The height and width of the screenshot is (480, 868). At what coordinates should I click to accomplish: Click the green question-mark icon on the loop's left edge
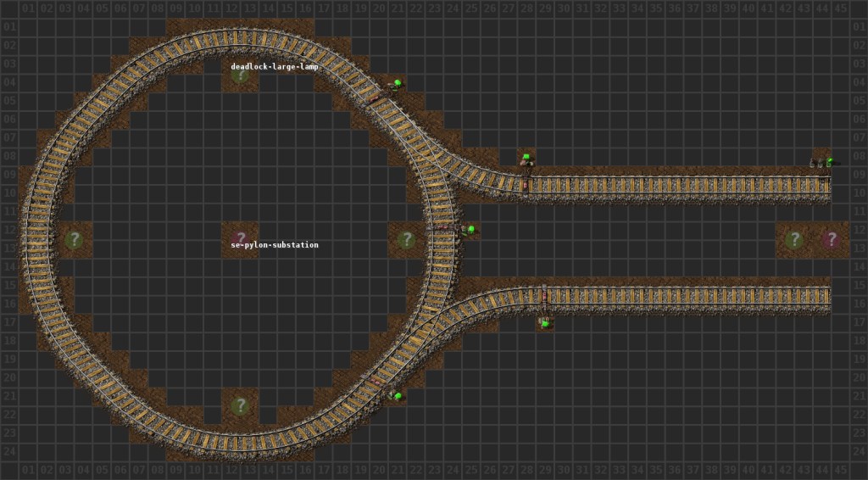74,240
